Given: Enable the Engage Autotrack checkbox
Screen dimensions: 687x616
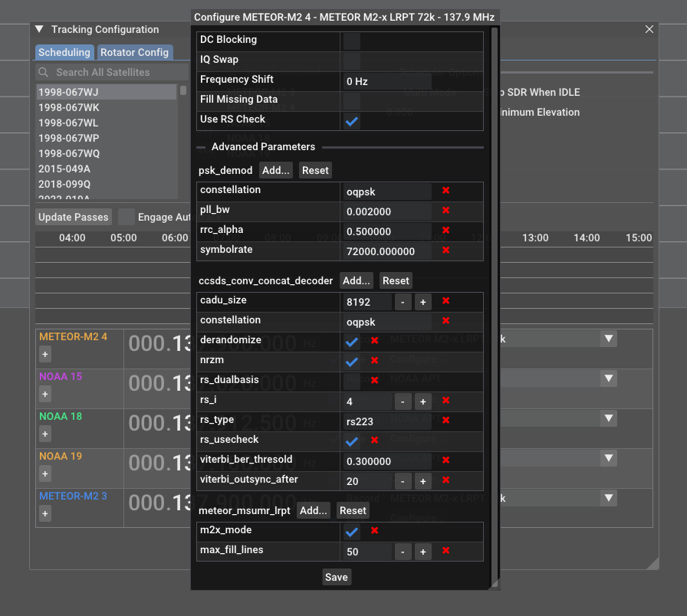Looking at the screenshot, I should (x=127, y=217).
